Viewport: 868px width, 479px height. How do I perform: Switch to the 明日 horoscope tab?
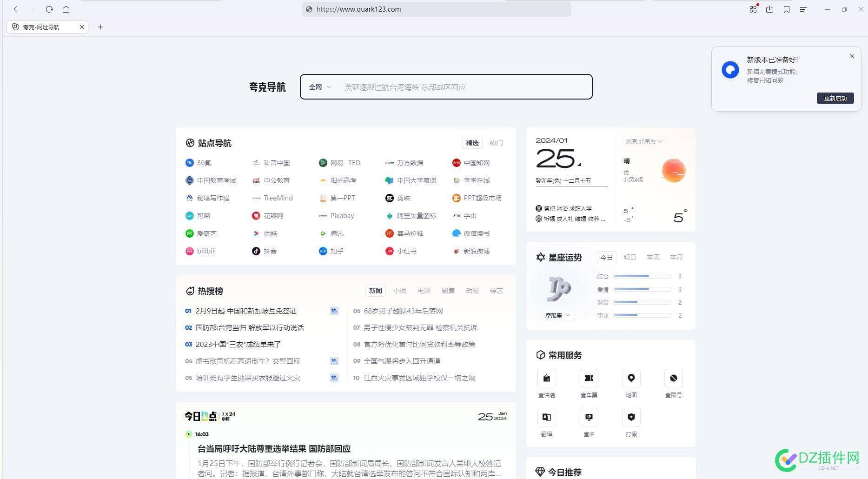tap(629, 257)
